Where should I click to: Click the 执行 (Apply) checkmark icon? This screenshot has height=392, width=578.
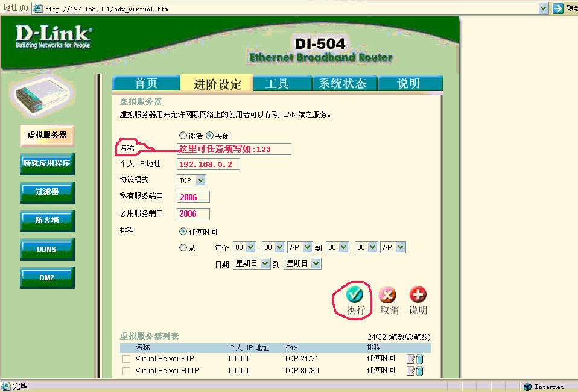[354, 294]
